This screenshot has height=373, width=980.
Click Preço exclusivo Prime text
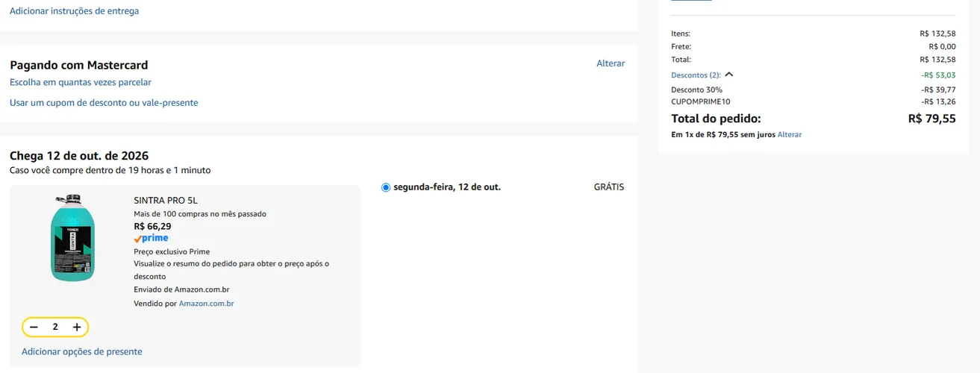pyautogui.click(x=172, y=251)
